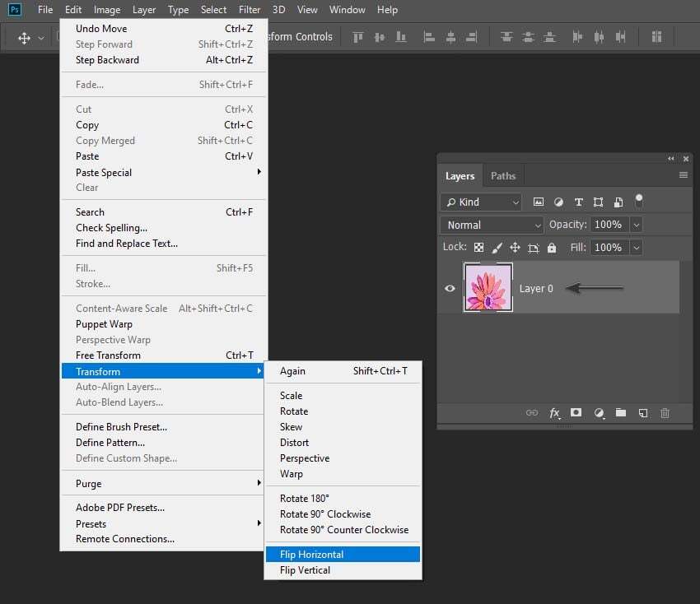Expand the Purge submenu
Screen dimensions: 700x604
(164, 484)
